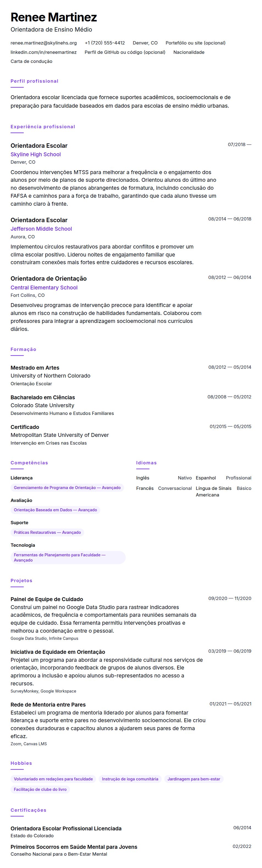Open the Jefferson Middle School link
This screenshot has width=262, height=868.
point(41,229)
